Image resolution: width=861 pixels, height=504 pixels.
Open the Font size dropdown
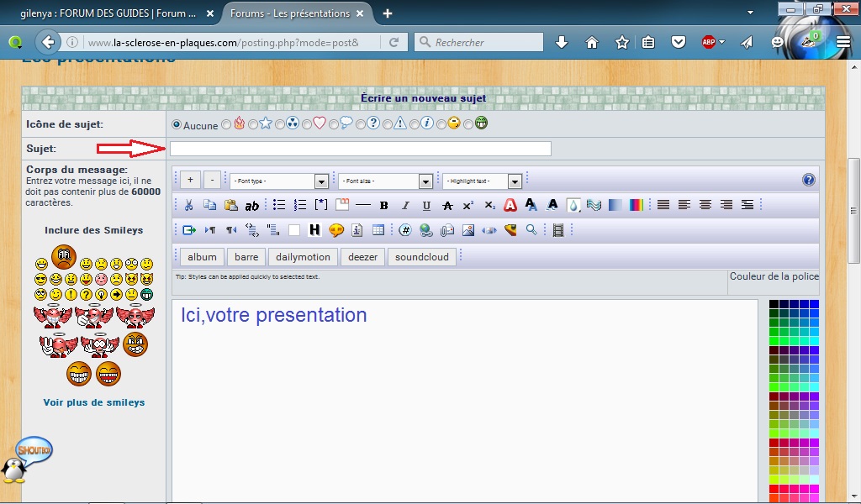[385, 181]
